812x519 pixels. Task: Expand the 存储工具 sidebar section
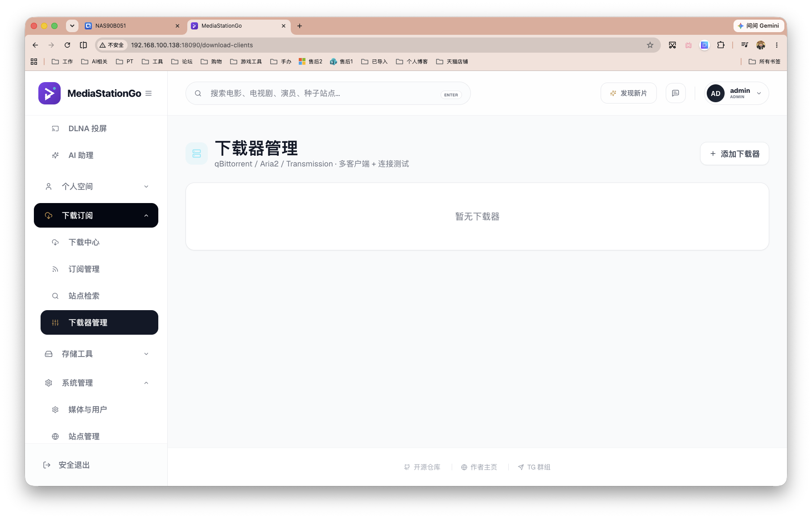pyautogui.click(x=96, y=354)
